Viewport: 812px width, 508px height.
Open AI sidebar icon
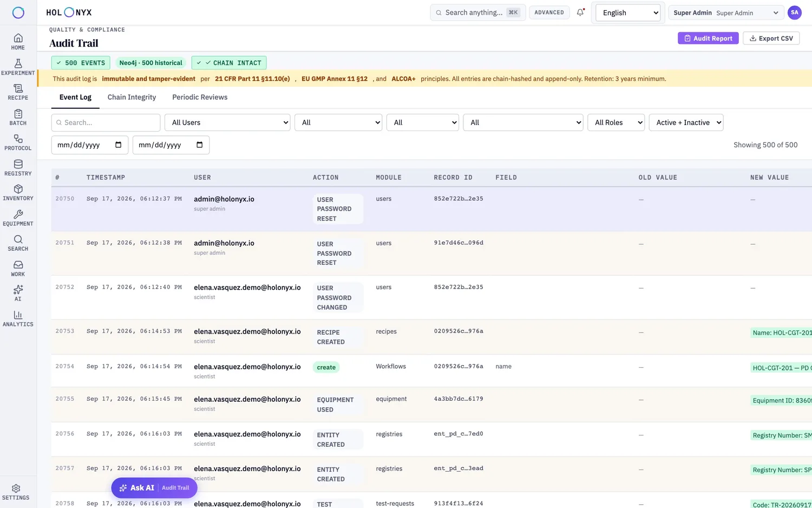tap(18, 294)
